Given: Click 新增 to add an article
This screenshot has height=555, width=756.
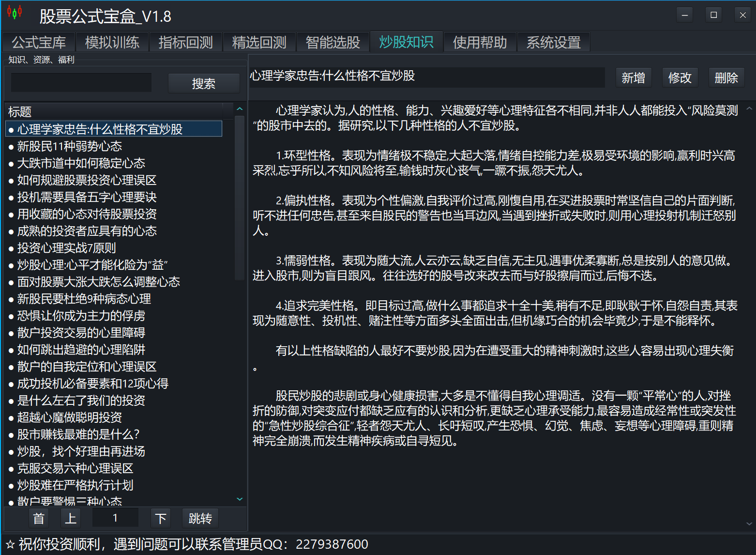Looking at the screenshot, I should (x=633, y=78).
